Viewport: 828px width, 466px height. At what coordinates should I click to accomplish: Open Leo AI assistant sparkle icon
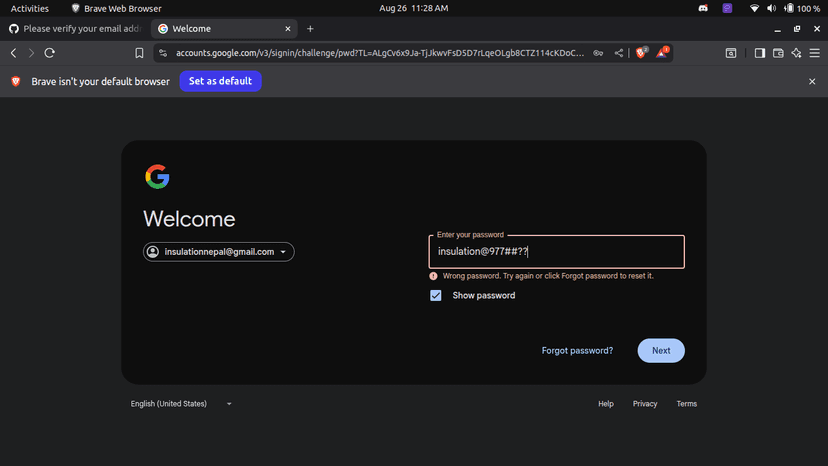pyautogui.click(x=796, y=53)
